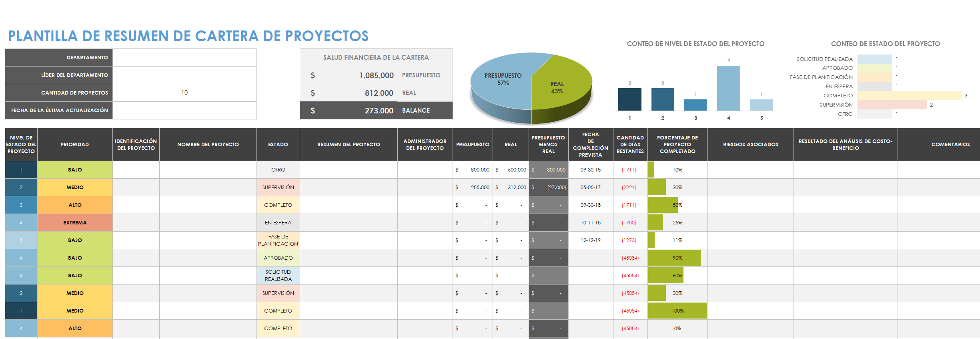
Task: Click the bar for level 4 in the chart
Action: point(728,88)
